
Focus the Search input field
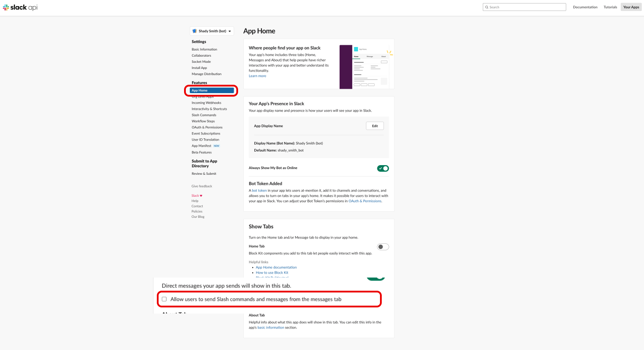coord(525,7)
